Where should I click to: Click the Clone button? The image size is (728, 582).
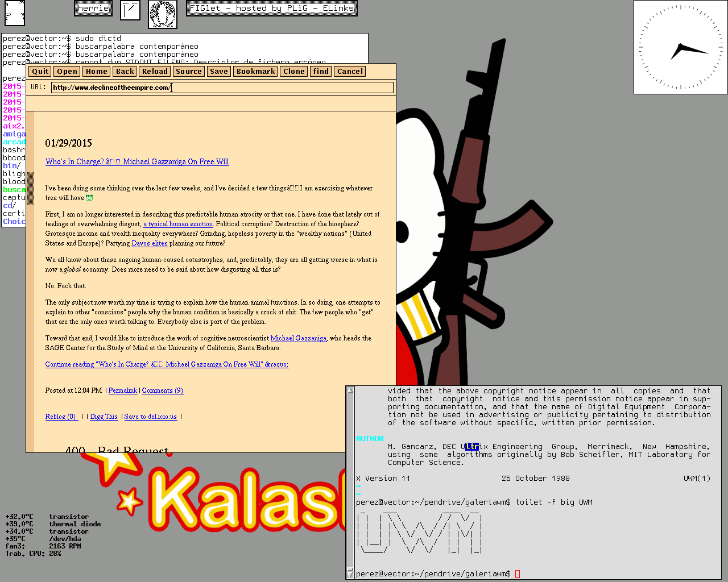(293, 72)
